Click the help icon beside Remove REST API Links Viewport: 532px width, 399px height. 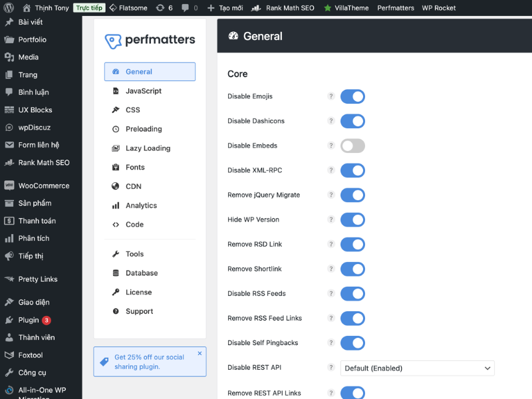pyautogui.click(x=331, y=393)
